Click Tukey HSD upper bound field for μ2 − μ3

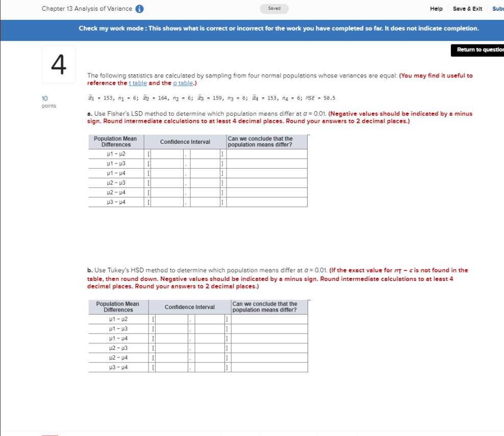(210, 348)
